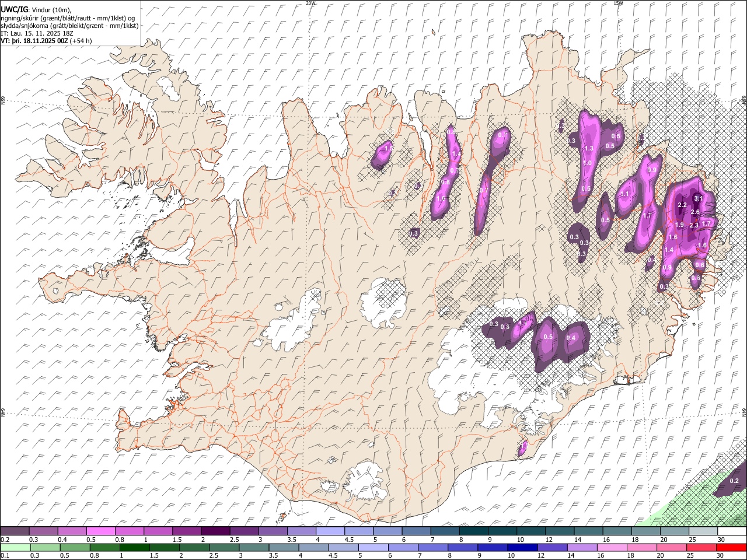Pick the light violet 14 swatch, lower legend row
This screenshot has height=560, width=747.
(581, 547)
